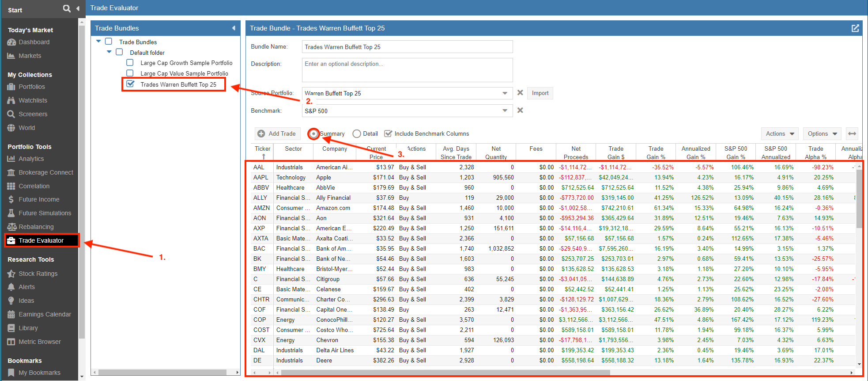
Task: Click the column auto-fit arrows button
Action: click(x=852, y=133)
